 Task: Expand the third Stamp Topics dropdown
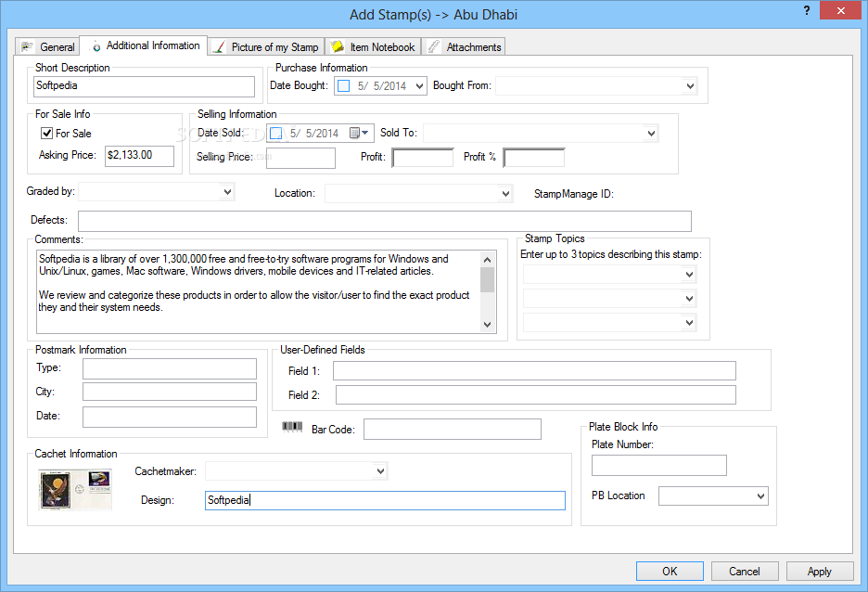(689, 322)
